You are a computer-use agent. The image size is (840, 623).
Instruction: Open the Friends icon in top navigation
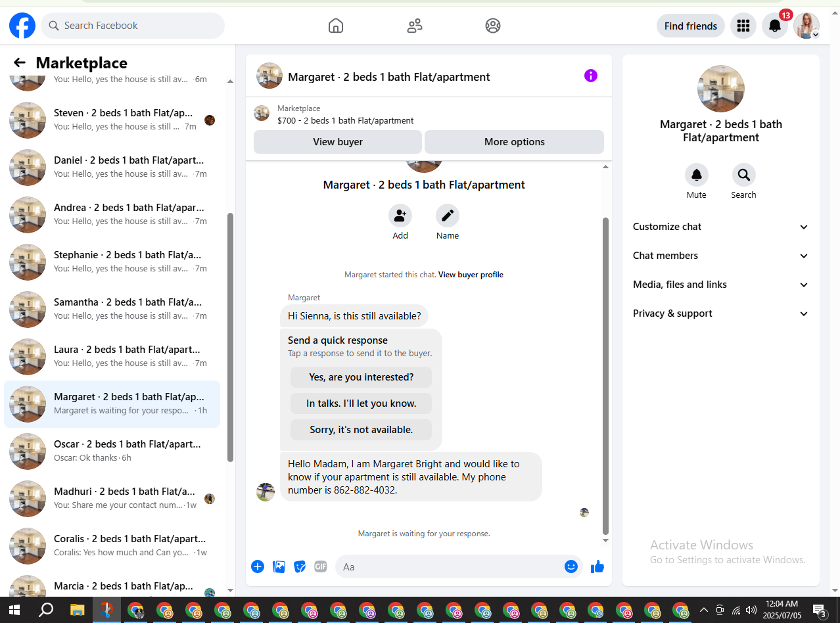[x=415, y=26]
